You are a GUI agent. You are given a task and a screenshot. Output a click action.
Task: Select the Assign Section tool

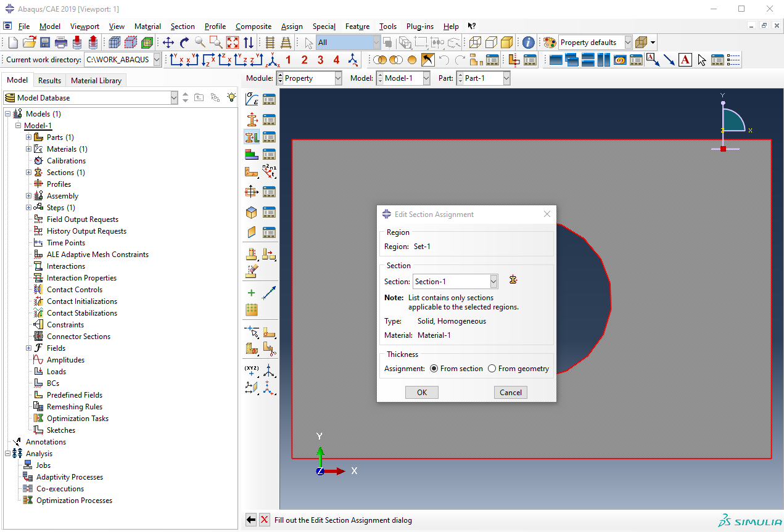(252, 137)
